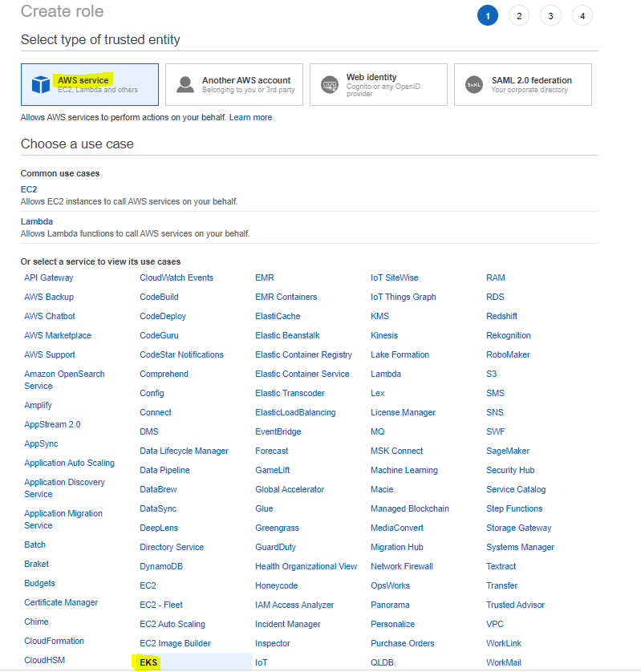
Task: Go to wizard step 2 circle
Action: pos(519,16)
